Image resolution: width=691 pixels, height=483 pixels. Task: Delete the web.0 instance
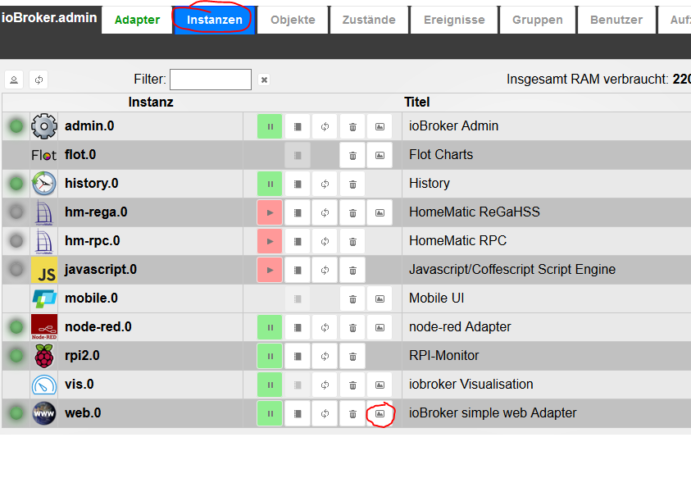point(353,413)
